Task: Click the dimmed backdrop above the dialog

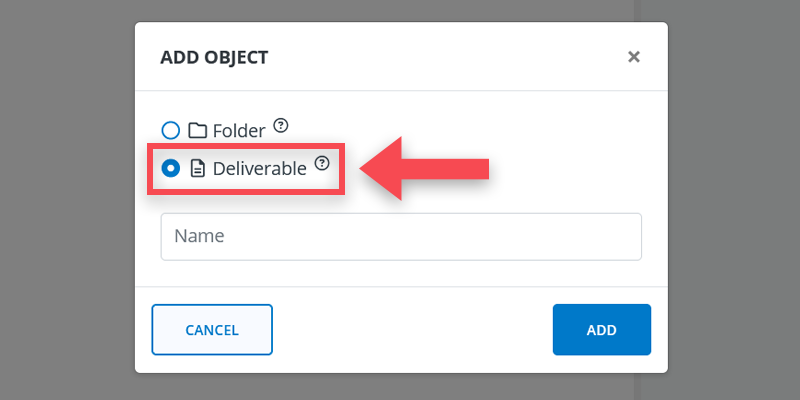Action: pyautogui.click(x=400, y=11)
